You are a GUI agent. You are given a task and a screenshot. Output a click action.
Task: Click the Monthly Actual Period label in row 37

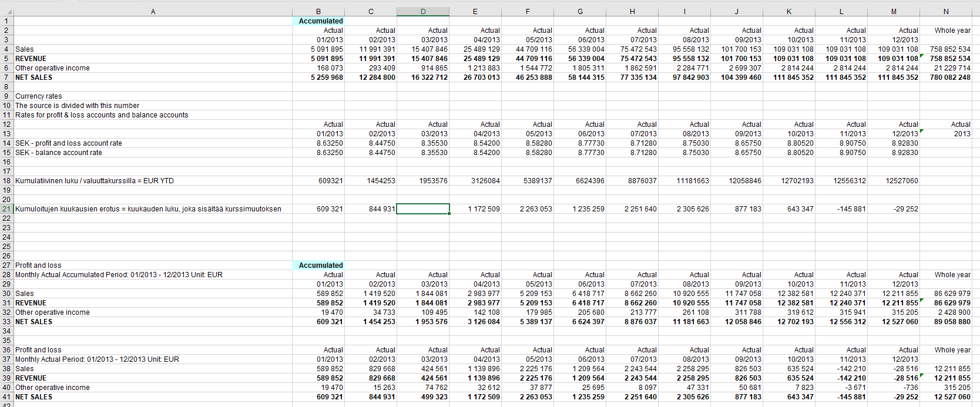[97, 359]
